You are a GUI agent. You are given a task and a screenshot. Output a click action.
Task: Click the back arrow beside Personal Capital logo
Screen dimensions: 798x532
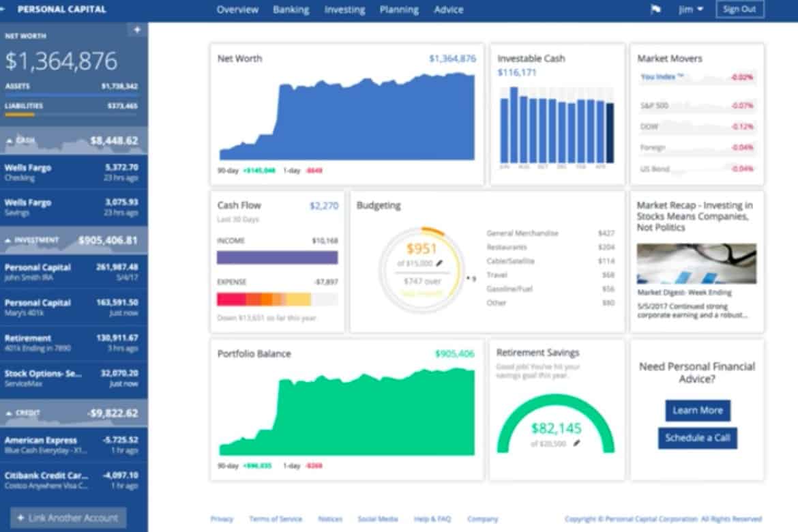click(x=3, y=9)
